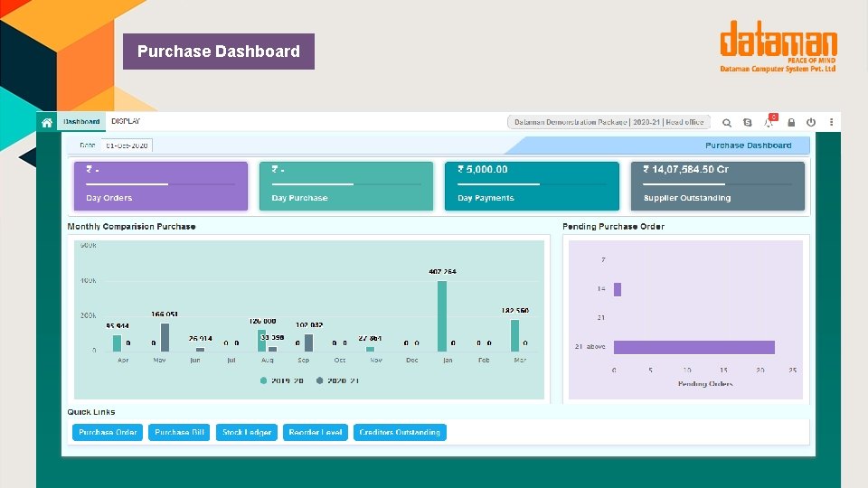The width and height of the screenshot is (868, 488).
Task: Toggle the 2020-21 legend series
Action: click(337, 380)
